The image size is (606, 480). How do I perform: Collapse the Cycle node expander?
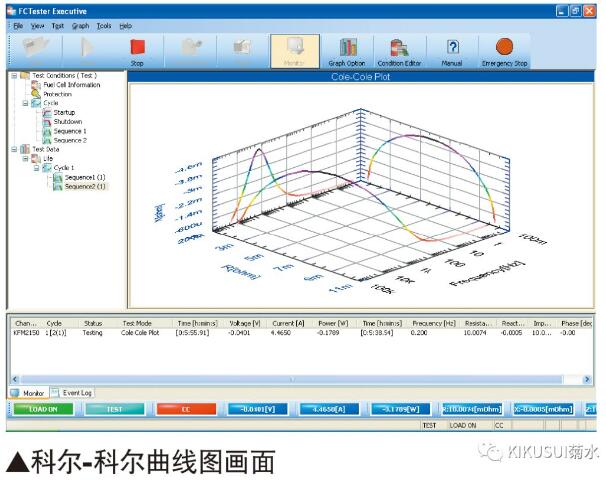pos(25,103)
